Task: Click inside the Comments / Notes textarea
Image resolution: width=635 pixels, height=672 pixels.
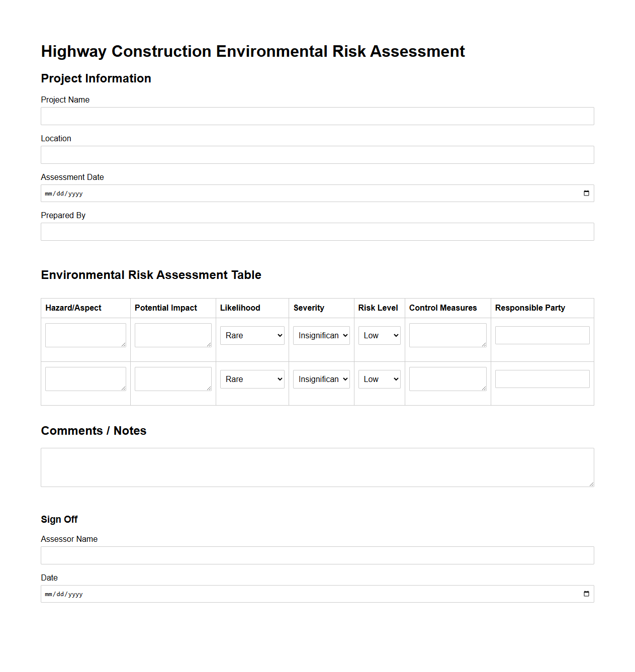Action: pos(317,467)
